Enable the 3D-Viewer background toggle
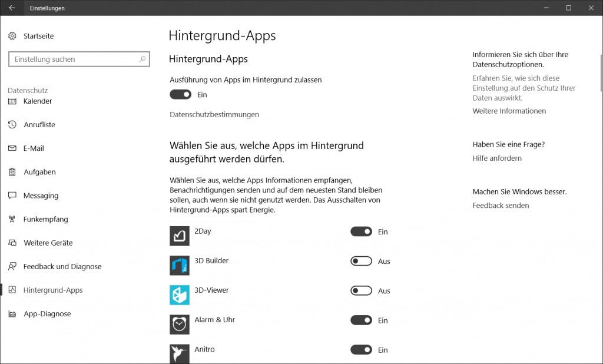The height and width of the screenshot is (364, 603). [x=361, y=291]
